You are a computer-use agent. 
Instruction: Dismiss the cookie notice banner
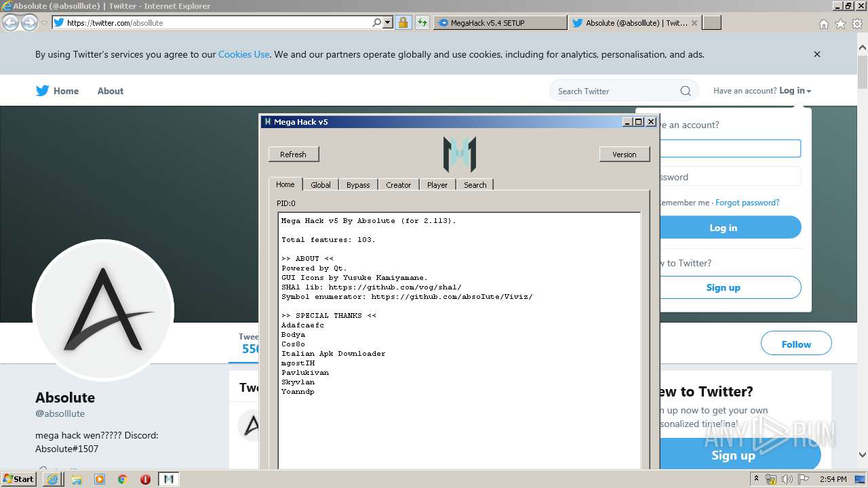coord(817,54)
